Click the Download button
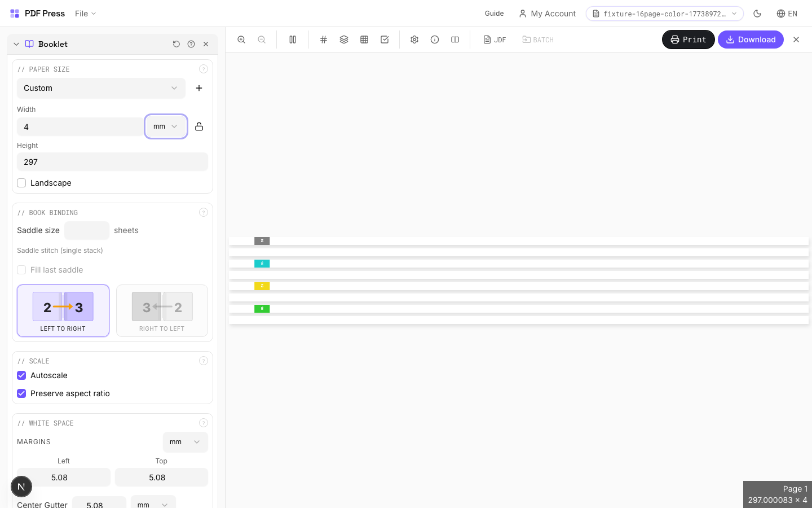 coord(751,40)
